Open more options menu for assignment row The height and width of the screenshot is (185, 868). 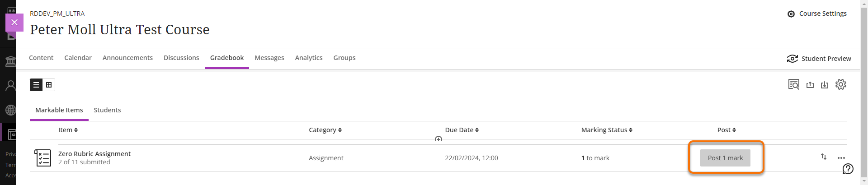pos(841,158)
